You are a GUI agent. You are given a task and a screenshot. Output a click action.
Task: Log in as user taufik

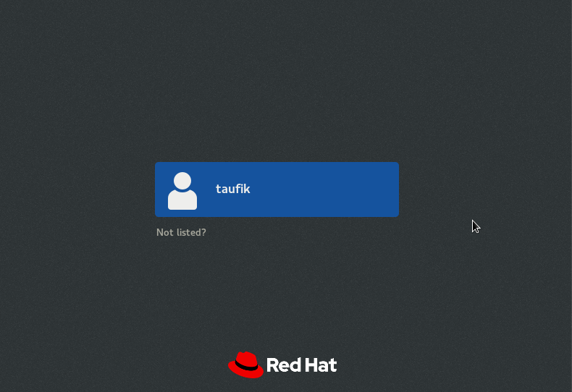coord(277,189)
